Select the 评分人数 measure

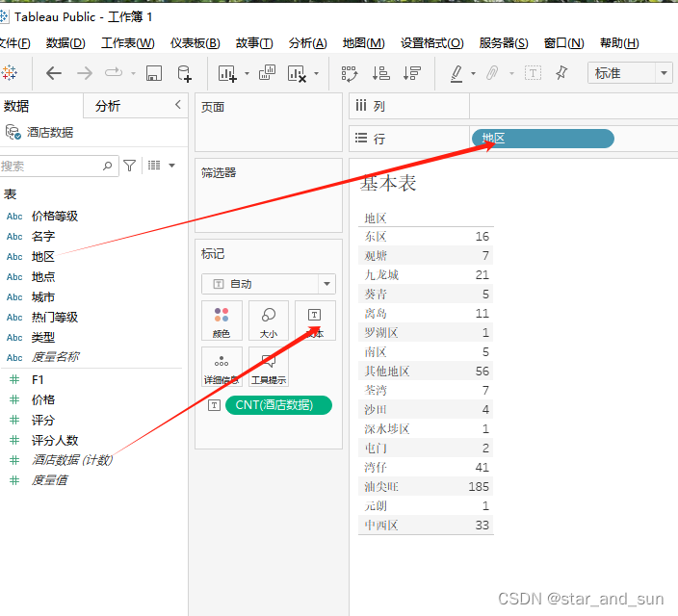pyautogui.click(x=55, y=441)
